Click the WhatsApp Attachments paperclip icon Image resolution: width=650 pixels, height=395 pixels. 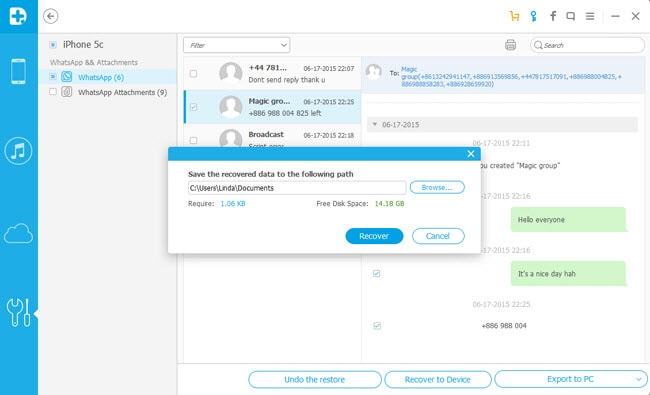[67, 92]
